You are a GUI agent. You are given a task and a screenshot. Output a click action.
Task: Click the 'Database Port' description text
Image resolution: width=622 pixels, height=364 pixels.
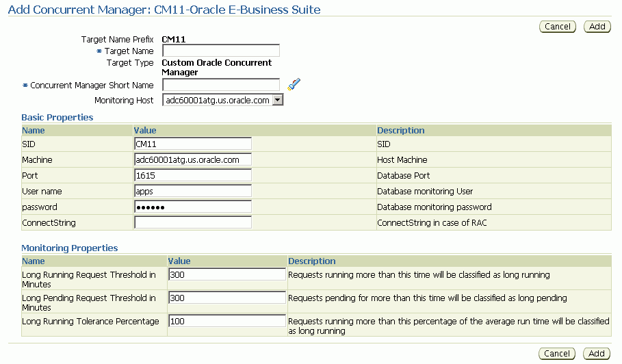coord(404,175)
